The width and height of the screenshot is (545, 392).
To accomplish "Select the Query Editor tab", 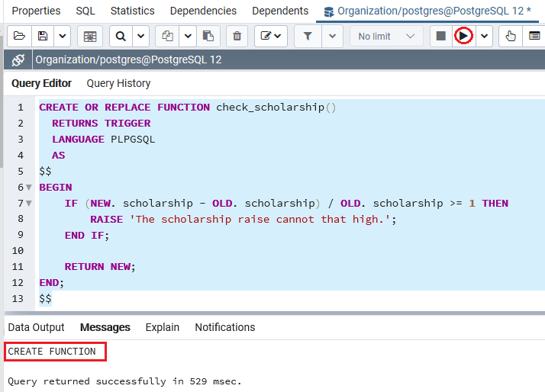I will coord(41,83).
